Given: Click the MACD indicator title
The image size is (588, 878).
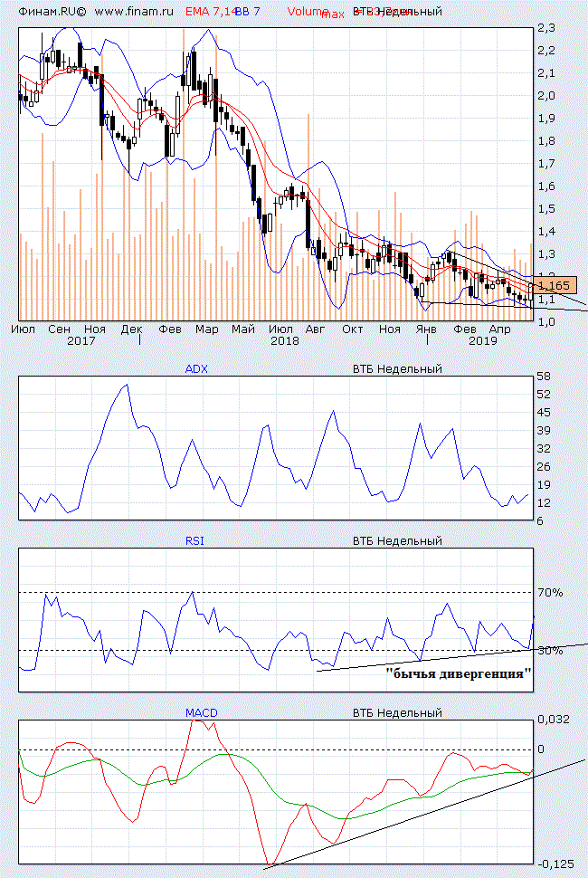Looking at the screenshot, I should point(202,713).
